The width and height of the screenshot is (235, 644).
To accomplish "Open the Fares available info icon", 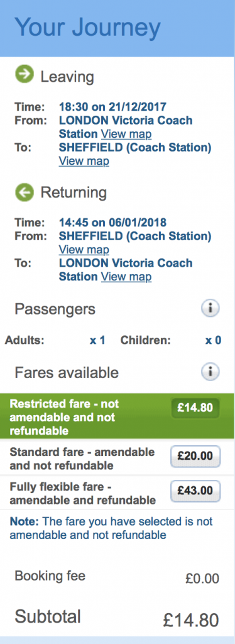I will point(210,372).
